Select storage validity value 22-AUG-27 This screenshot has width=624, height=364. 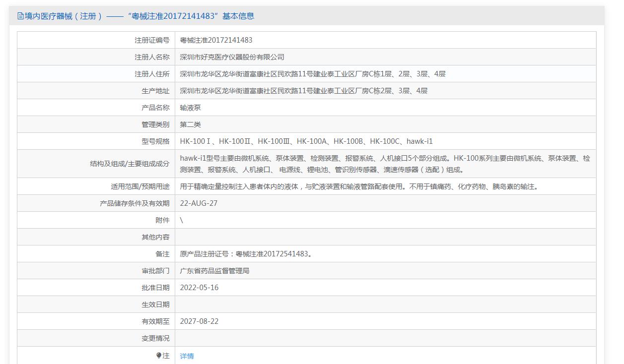pyautogui.click(x=199, y=203)
